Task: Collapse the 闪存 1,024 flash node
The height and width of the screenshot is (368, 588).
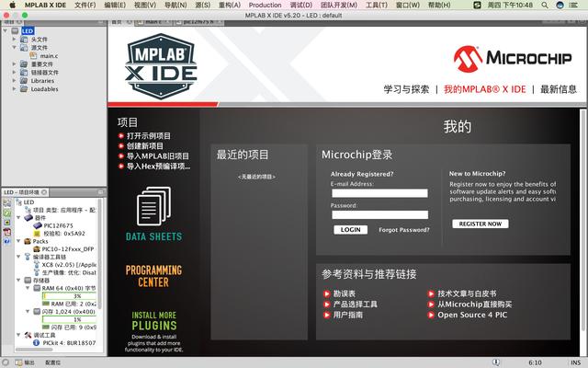Action: coord(28,311)
